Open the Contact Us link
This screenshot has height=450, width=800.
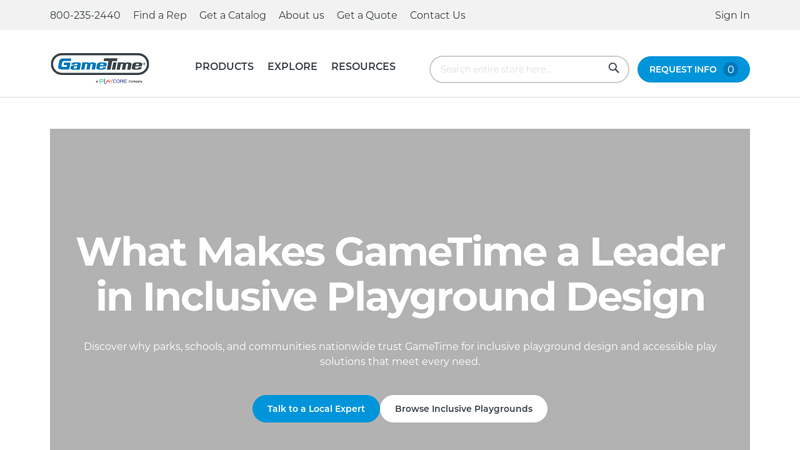coord(438,15)
